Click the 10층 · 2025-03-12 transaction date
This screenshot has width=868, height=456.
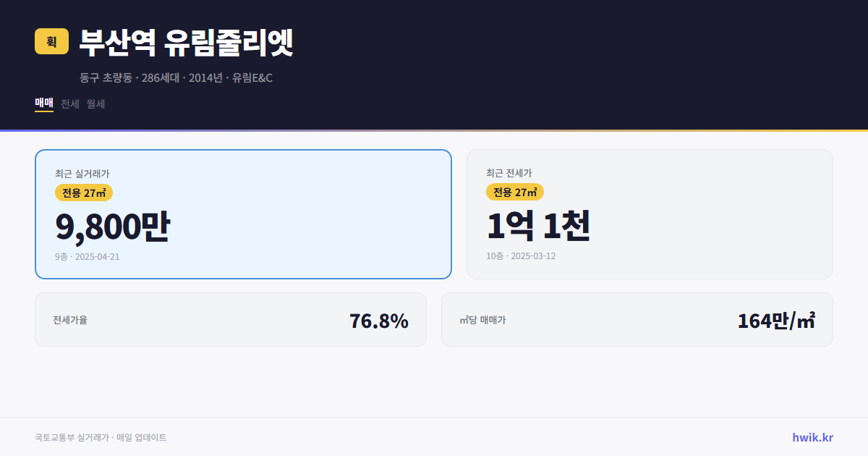coord(521,256)
